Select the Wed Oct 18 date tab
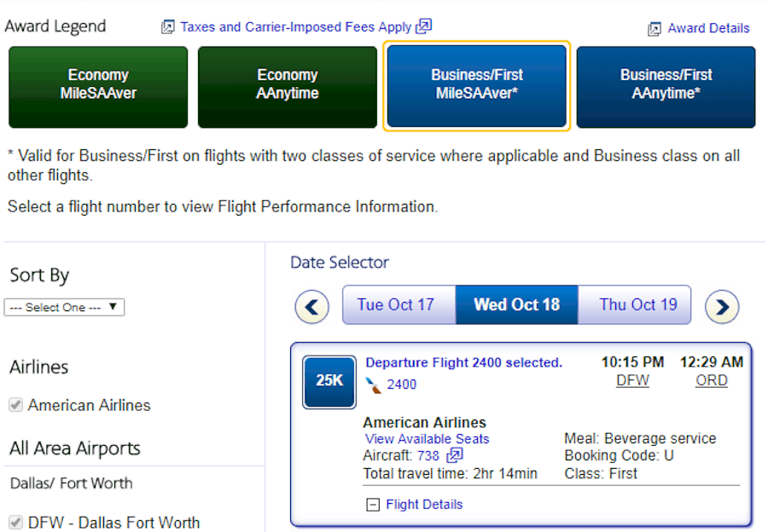This screenshot has height=532, width=768. pyautogui.click(x=517, y=304)
